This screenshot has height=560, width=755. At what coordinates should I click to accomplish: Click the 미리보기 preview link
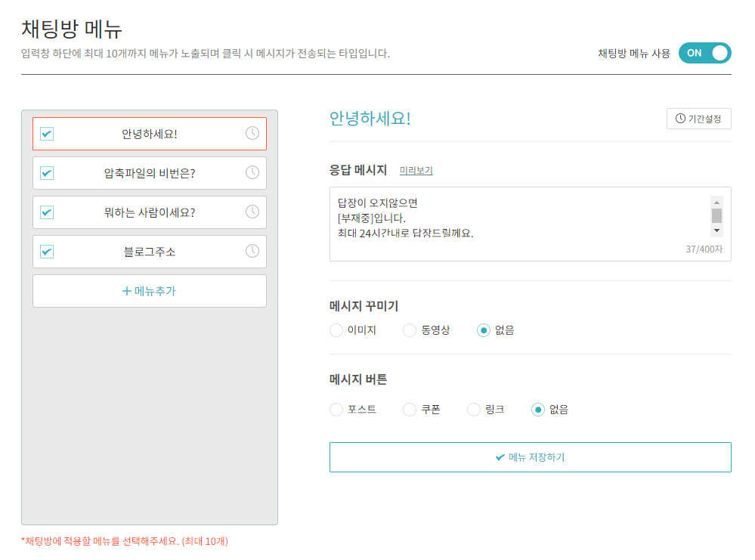[416, 171]
